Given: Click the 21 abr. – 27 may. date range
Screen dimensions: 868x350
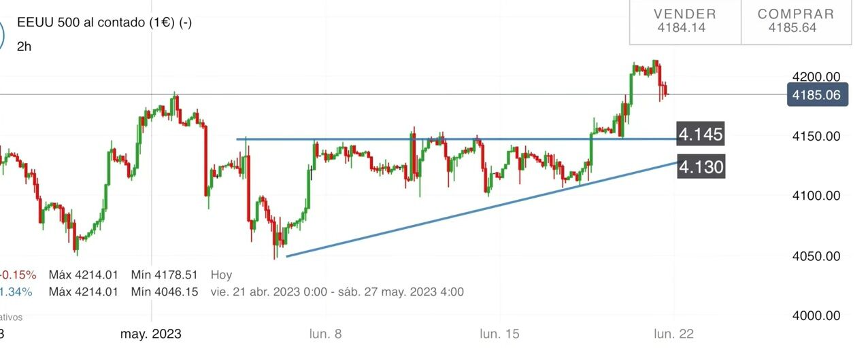Looking at the screenshot, I should pos(337,292).
